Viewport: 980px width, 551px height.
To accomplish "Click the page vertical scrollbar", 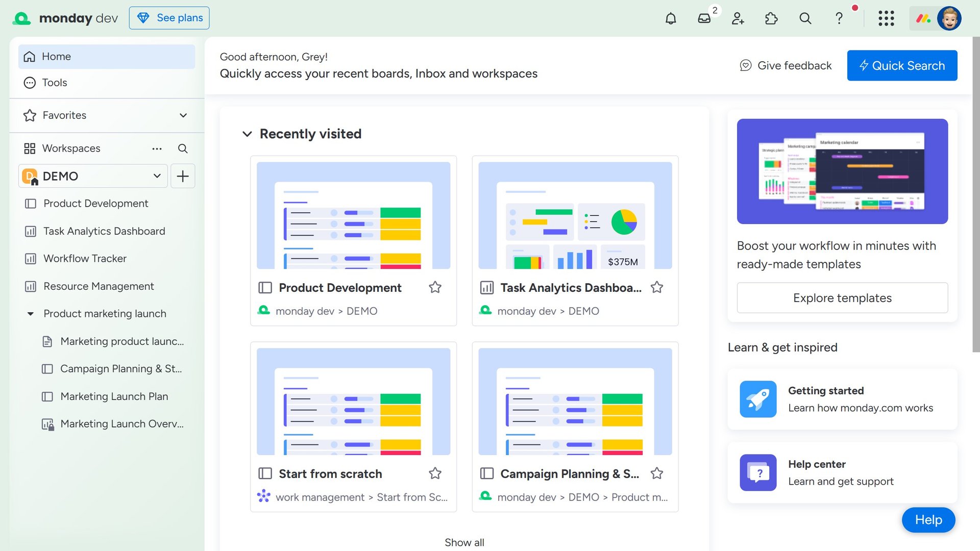I will (976, 194).
